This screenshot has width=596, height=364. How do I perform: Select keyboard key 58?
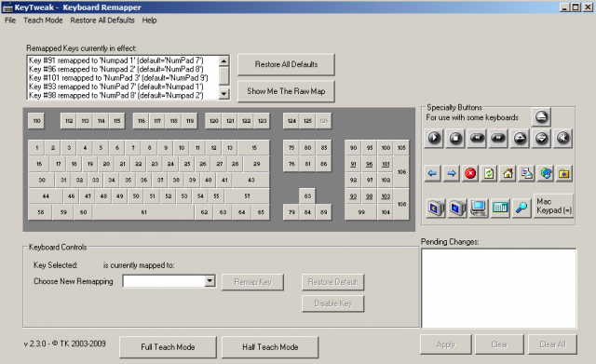pyautogui.click(x=41, y=212)
